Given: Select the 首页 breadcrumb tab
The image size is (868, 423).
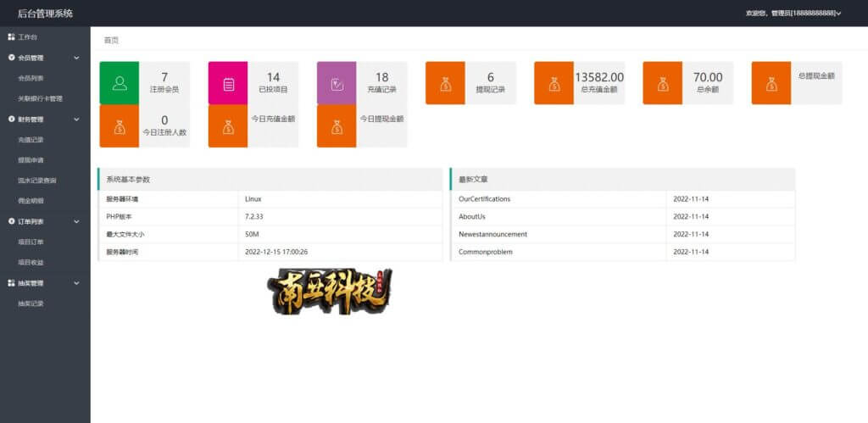Looking at the screenshot, I should click(111, 41).
